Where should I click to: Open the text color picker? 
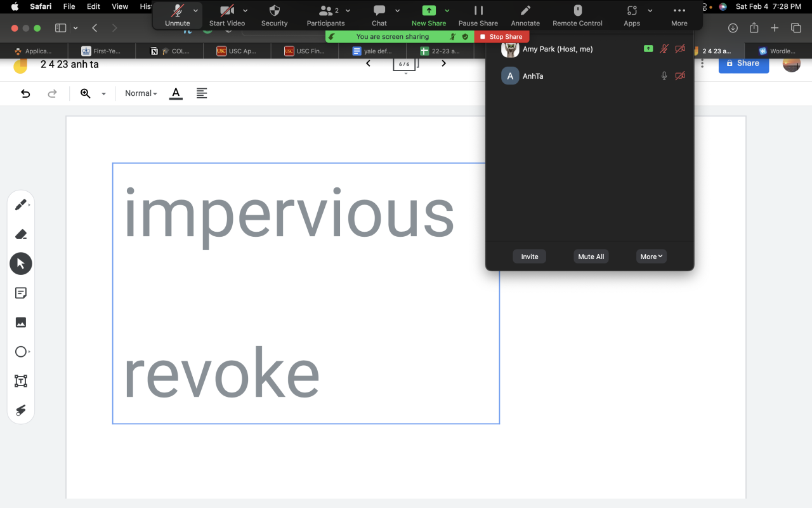coord(176,93)
